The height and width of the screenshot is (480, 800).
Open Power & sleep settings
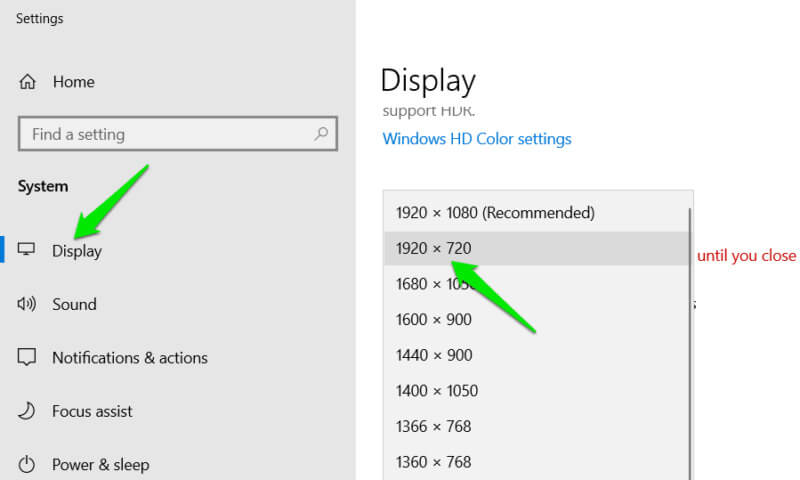[x=101, y=465]
